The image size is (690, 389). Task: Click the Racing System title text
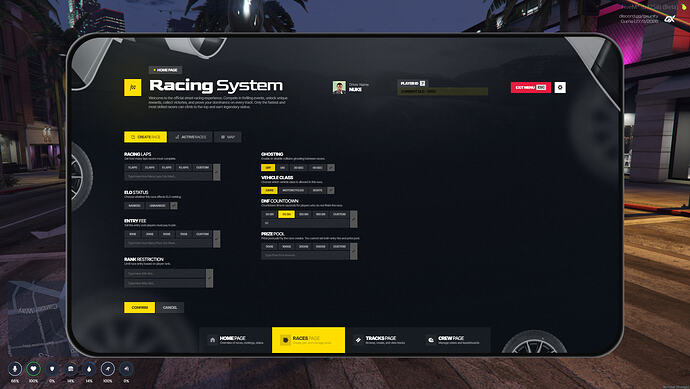pos(216,85)
